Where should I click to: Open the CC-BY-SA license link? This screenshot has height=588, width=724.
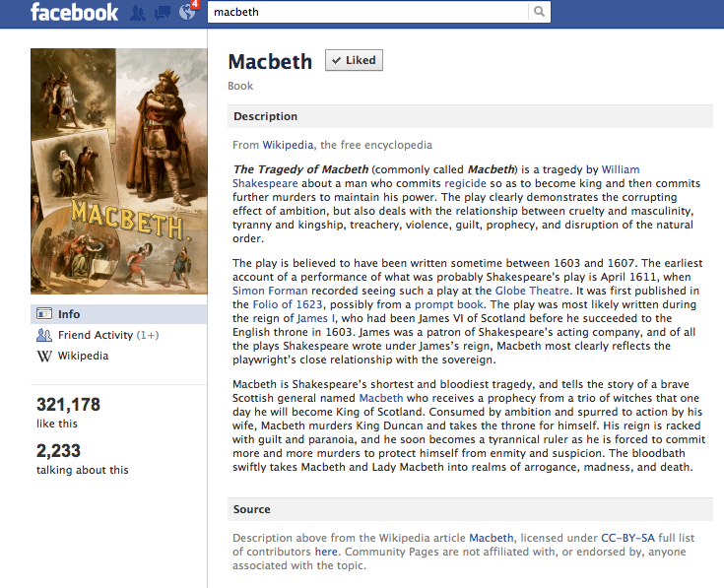627,538
